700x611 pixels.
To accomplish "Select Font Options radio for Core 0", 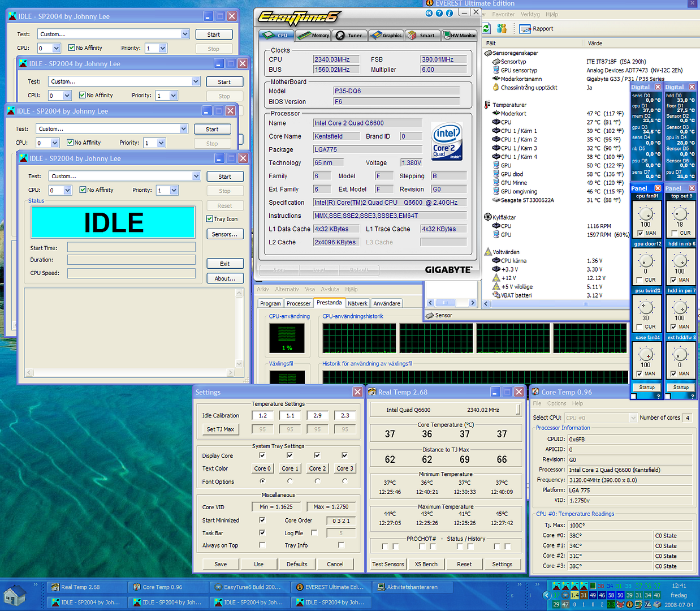I will [262, 481].
